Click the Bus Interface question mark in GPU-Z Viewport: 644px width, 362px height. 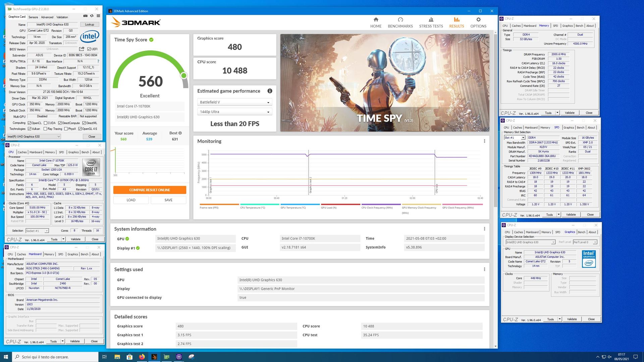(98, 61)
